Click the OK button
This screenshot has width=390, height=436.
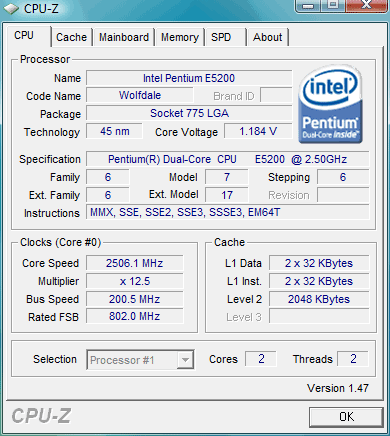(x=346, y=417)
